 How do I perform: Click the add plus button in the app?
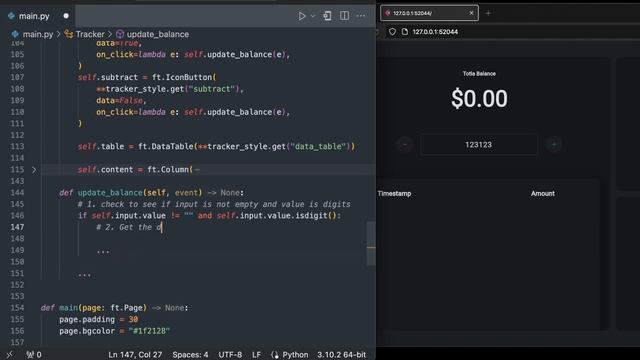pyautogui.click(x=554, y=144)
